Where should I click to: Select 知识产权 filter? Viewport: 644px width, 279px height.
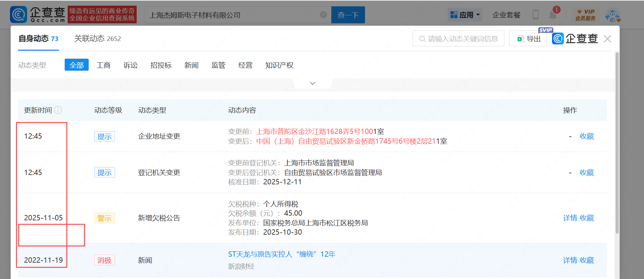point(279,65)
